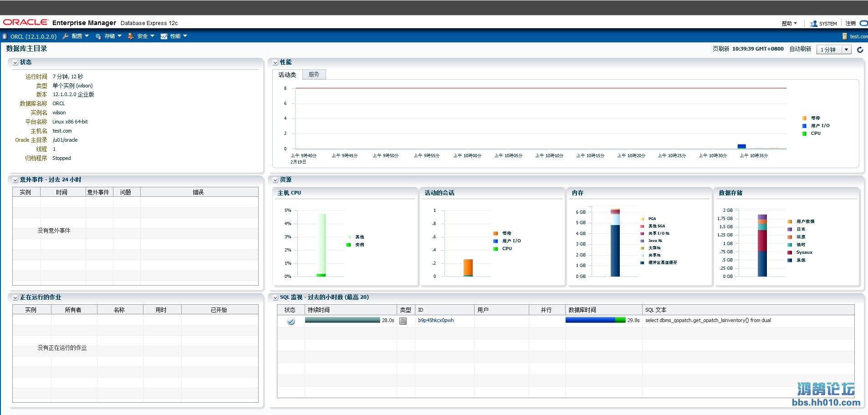Click the storage icon beside 存储
The image size is (868, 415).
click(98, 36)
